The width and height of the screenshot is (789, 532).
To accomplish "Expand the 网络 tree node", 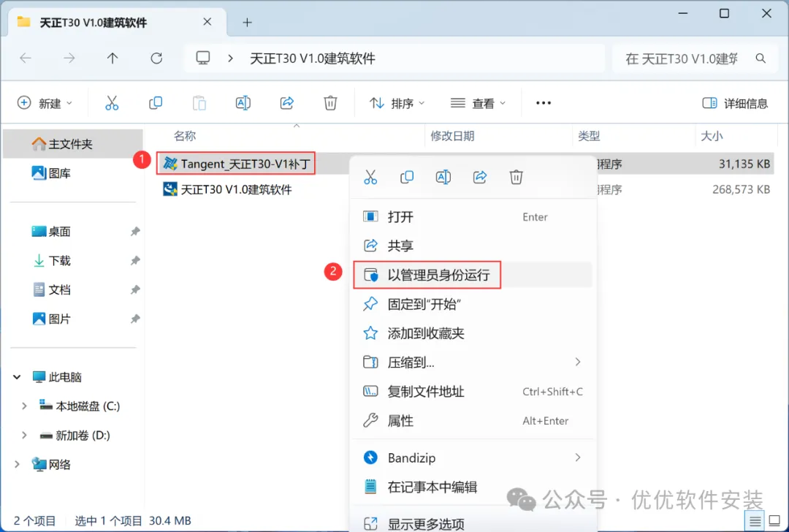I will (17, 464).
